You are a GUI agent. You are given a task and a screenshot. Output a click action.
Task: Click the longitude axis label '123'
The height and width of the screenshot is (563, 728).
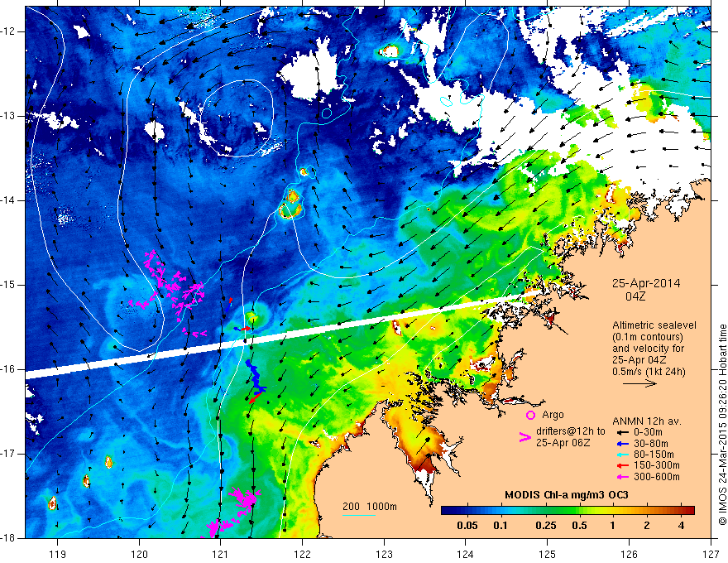[x=384, y=555]
